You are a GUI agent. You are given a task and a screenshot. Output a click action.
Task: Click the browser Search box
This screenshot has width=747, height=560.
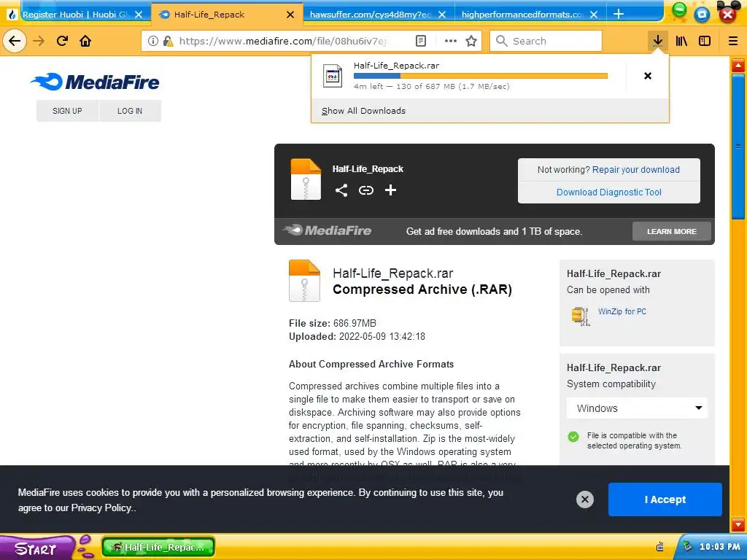coord(546,41)
